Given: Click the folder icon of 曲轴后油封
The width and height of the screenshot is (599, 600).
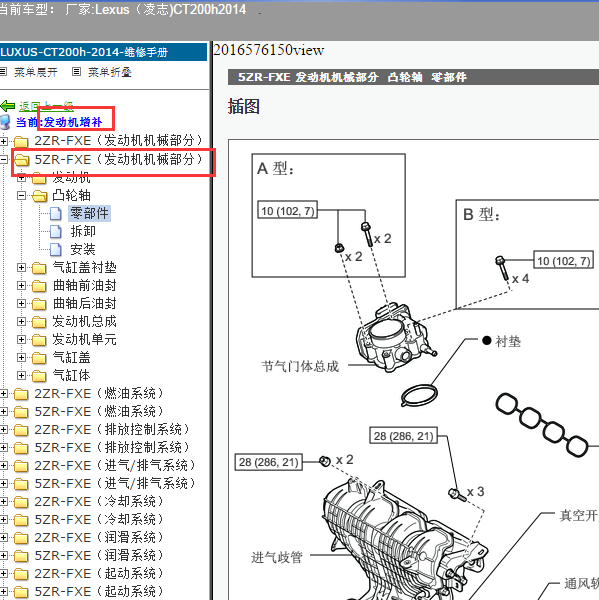Looking at the screenshot, I should 39,304.
